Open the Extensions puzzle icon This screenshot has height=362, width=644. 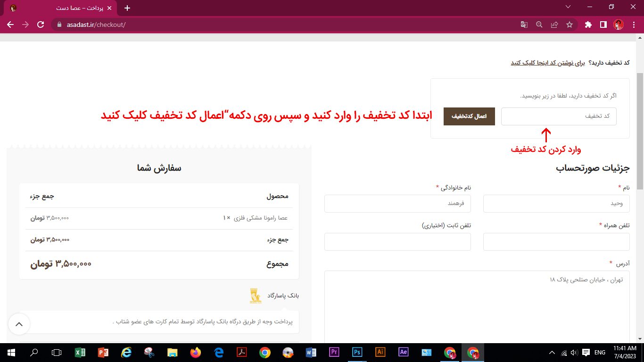588,25
